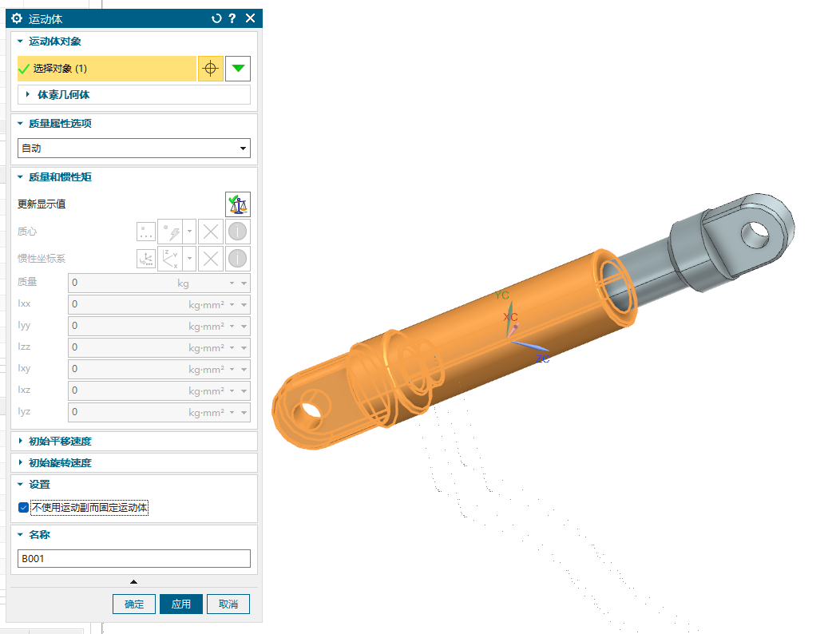Click the 应用 button
The width and height of the screenshot is (840, 634).
(x=181, y=604)
